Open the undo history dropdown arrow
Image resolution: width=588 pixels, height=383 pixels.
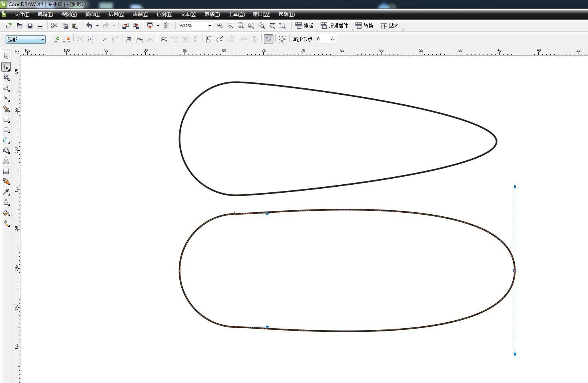tap(97, 26)
